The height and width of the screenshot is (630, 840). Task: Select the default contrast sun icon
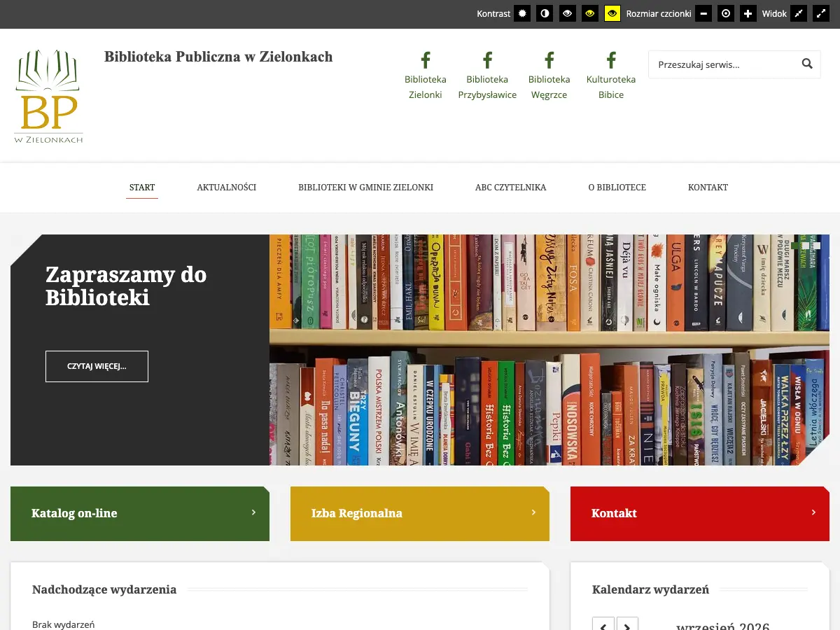coord(522,13)
